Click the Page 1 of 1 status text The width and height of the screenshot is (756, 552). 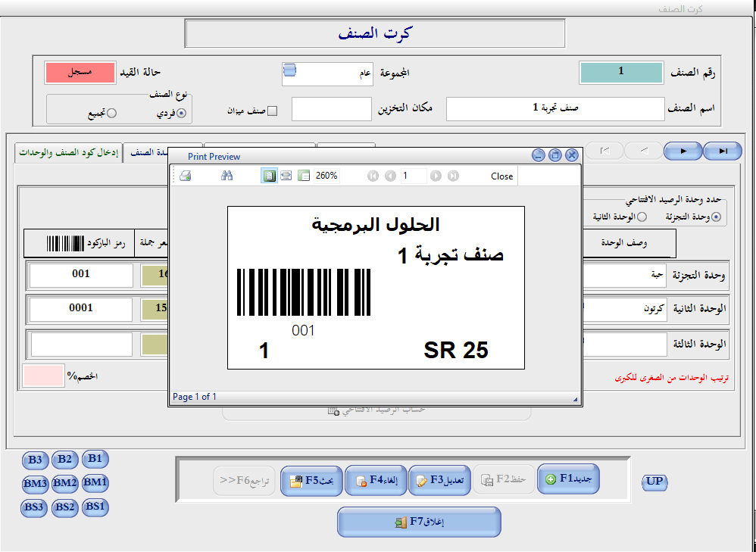(195, 397)
